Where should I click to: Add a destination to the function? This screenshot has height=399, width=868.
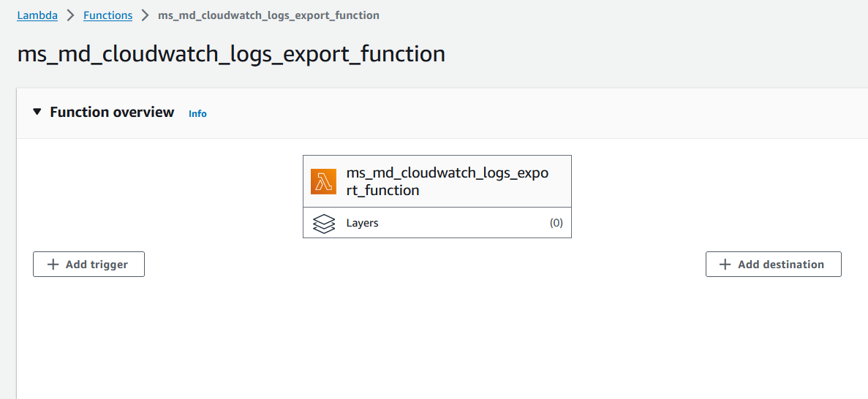coord(774,265)
